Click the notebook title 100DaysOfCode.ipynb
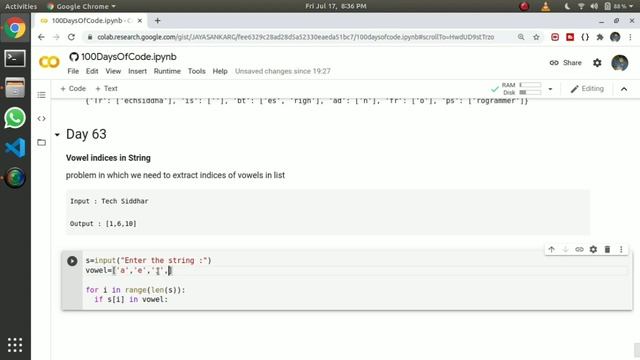This screenshot has height=360, width=640. pos(129,57)
